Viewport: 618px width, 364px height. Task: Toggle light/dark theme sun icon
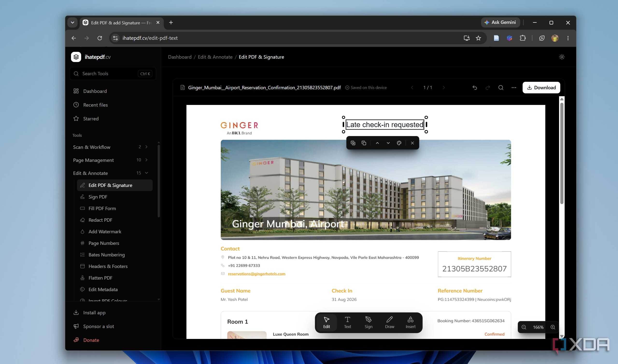(561, 57)
